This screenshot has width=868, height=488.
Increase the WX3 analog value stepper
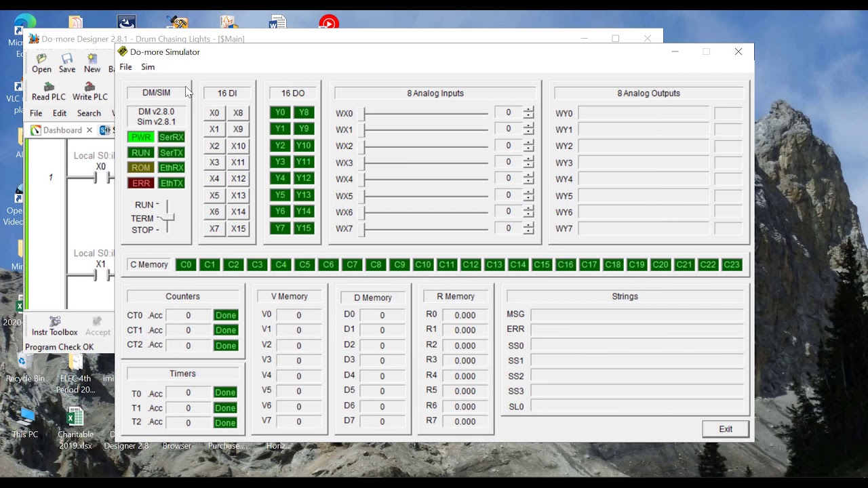click(529, 159)
